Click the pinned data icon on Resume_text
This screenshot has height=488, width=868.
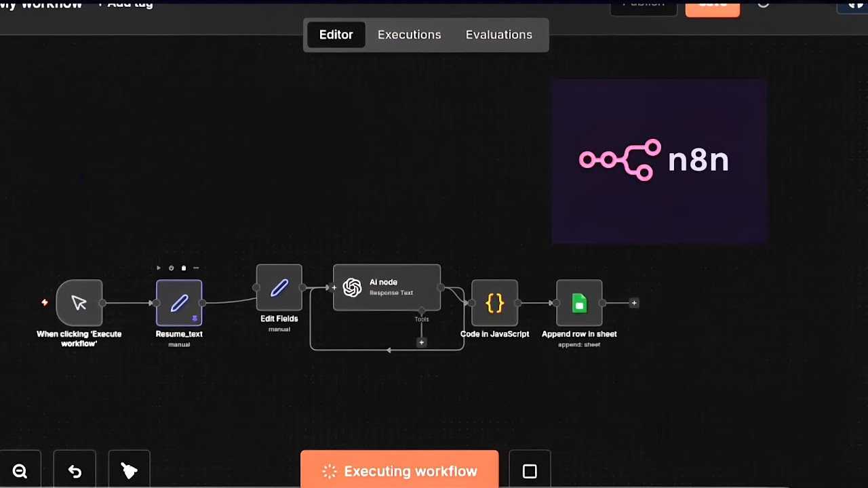pyautogui.click(x=195, y=319)
